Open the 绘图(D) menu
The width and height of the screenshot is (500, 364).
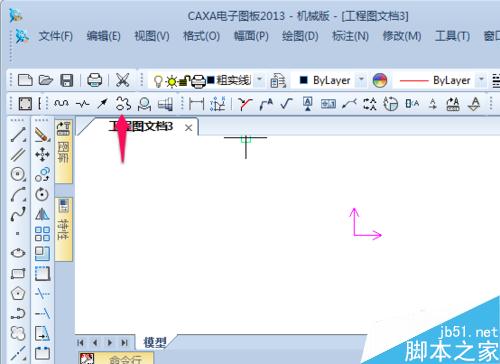click(300, 36)
